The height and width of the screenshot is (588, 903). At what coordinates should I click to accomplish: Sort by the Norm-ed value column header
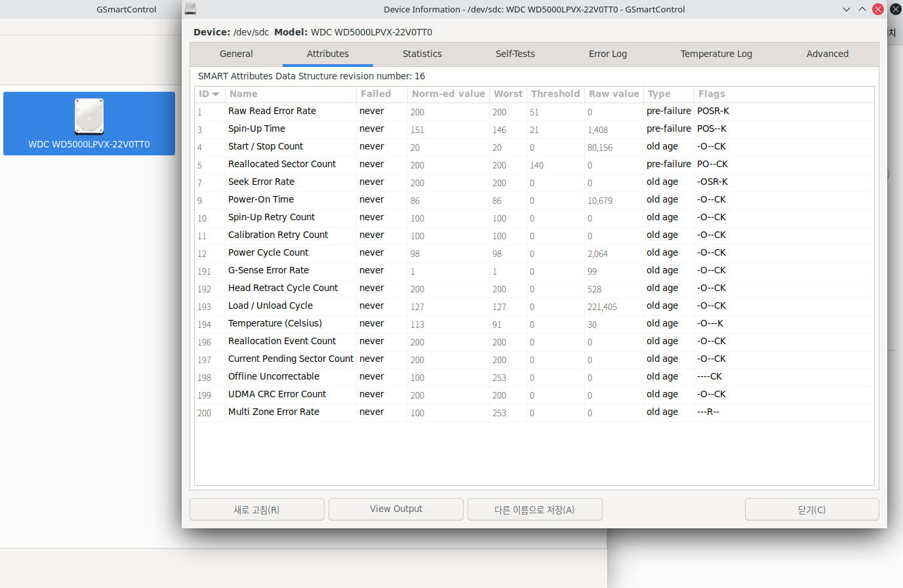pos(449,94)
